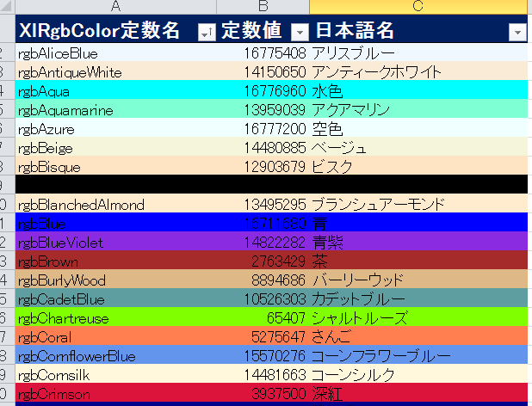The image size is (532, 406).
Task: Select cell rgbAquamarine
Action: click(115, 109)
